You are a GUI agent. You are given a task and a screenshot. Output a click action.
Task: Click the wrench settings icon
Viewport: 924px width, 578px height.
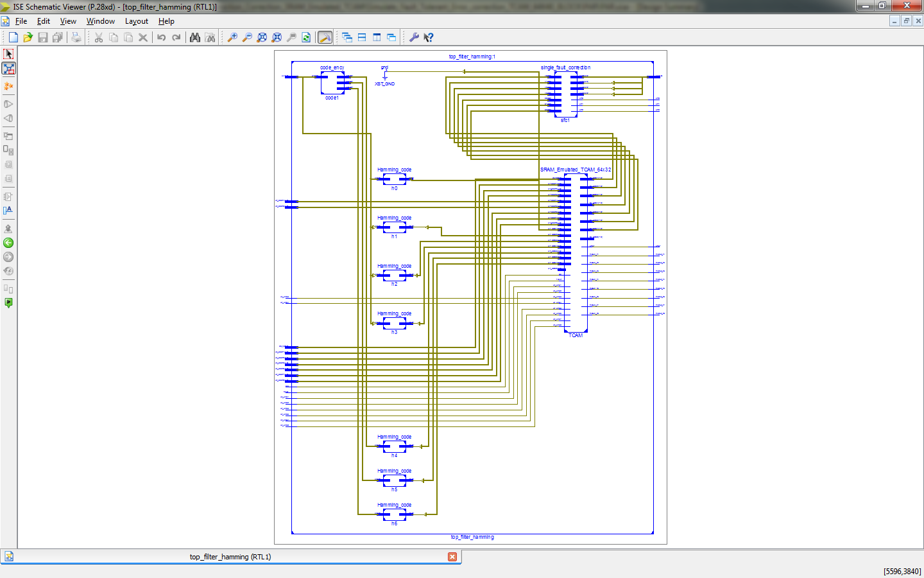tap(414, 37)
